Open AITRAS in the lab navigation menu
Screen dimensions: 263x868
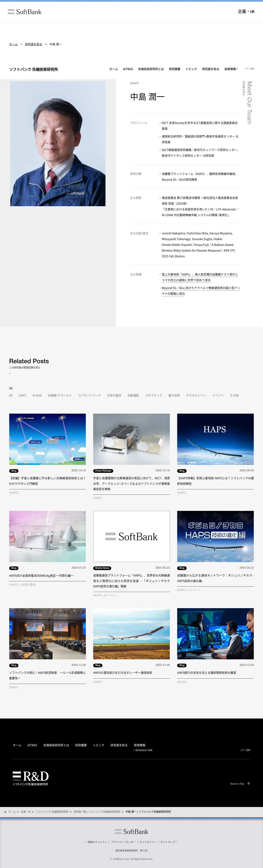128,69
